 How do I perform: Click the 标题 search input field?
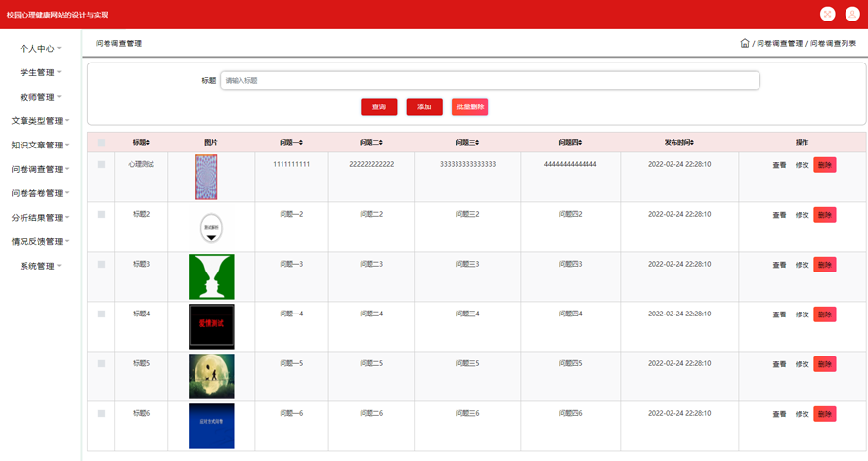pyautogui.click(x=489, y=81)
